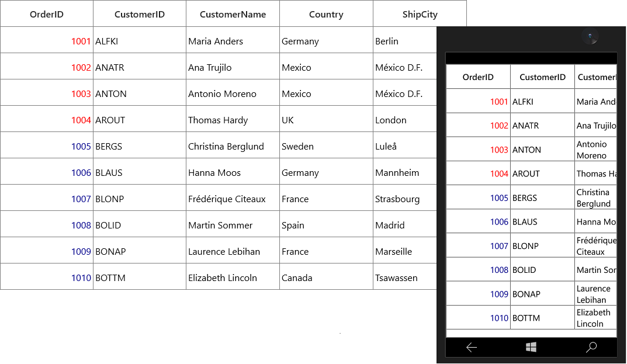Image resolution: width=627 pixels, height=364 pixels.
Task: Tap the Windows Start logo on phone
Action: pos(531,347)
